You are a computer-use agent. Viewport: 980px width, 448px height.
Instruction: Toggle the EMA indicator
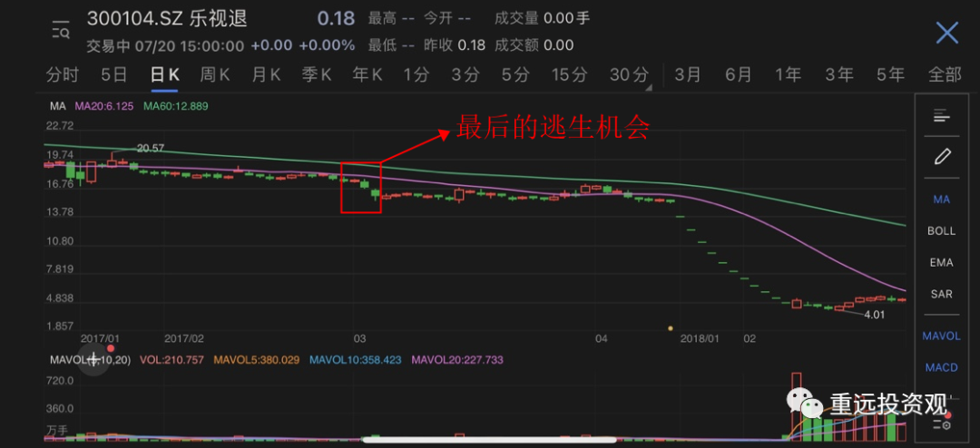click(941, 262)
